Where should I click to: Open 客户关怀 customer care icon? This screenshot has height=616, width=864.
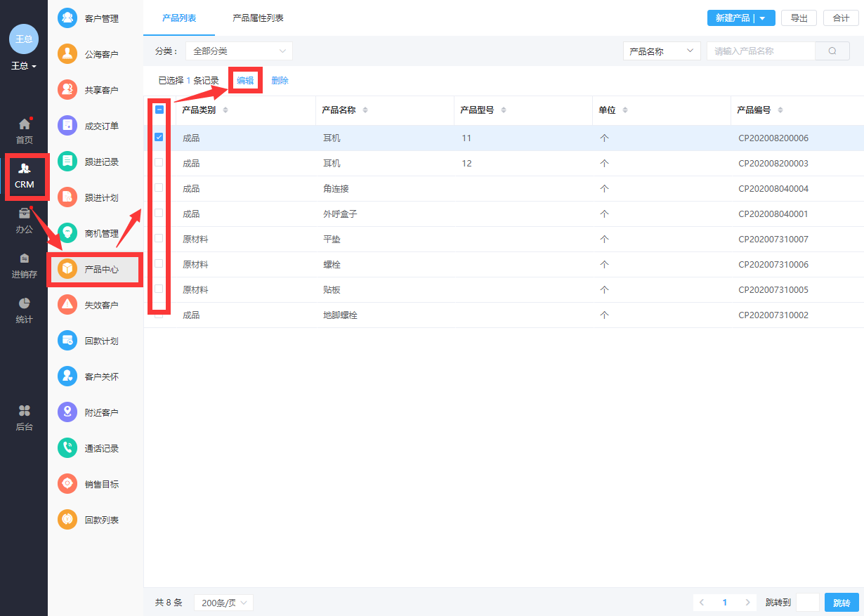[67, 376]
